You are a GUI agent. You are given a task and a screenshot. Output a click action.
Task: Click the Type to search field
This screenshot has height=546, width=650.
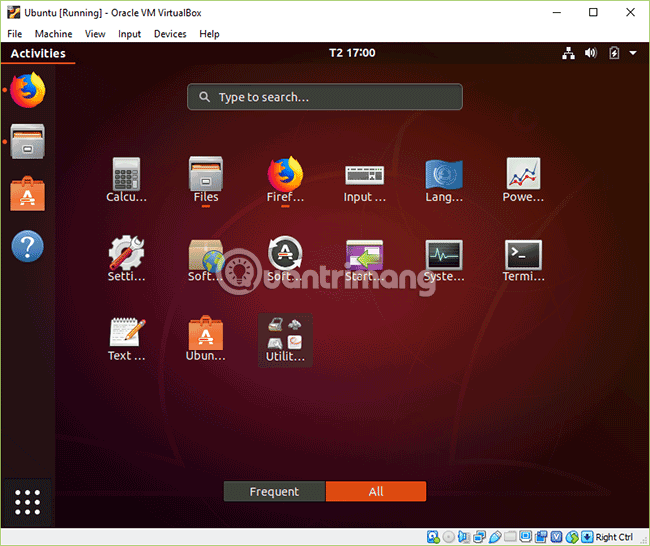pos(325,97)
